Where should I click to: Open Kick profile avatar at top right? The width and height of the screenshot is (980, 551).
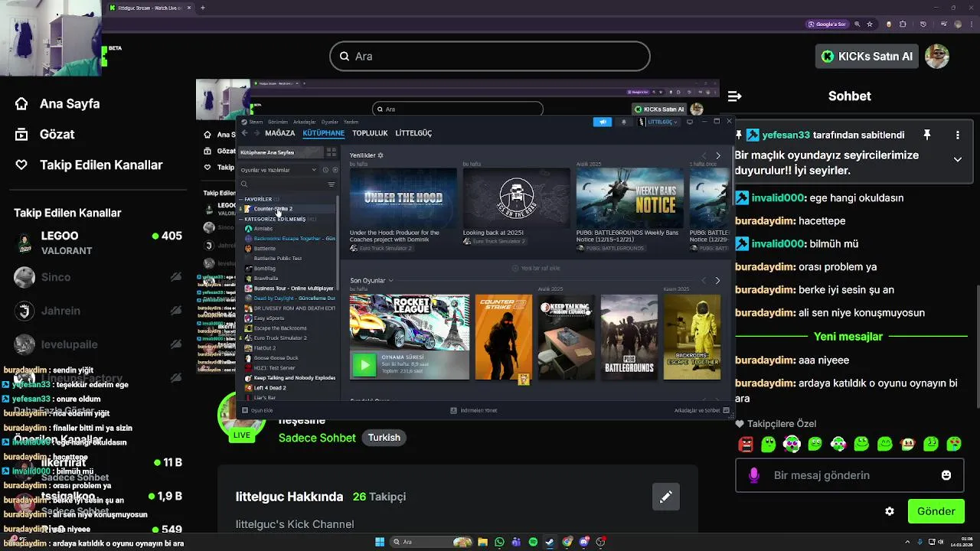pos(937,56)
